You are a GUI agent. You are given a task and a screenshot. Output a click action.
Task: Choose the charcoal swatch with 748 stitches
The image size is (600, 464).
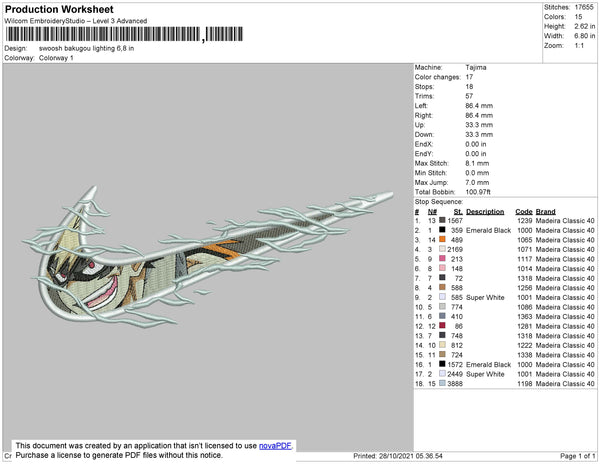pos(442,335)
